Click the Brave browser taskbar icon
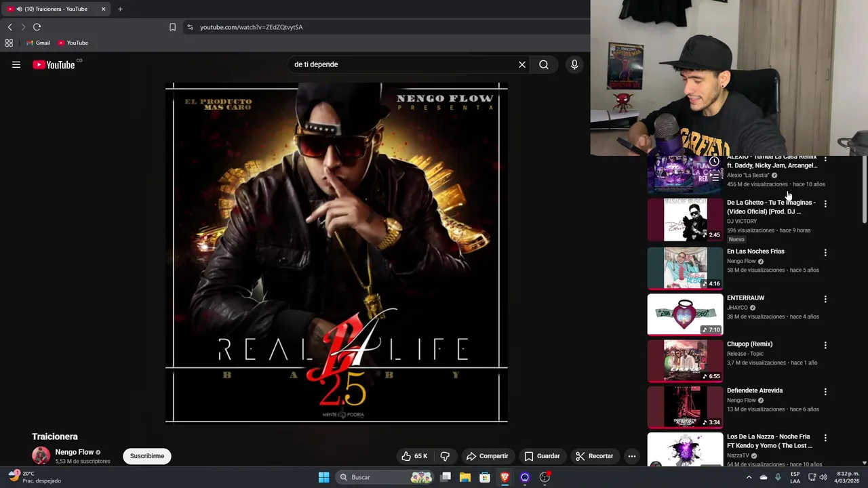Viewport: 868px width, 488px height. click(x=505, y=477)
